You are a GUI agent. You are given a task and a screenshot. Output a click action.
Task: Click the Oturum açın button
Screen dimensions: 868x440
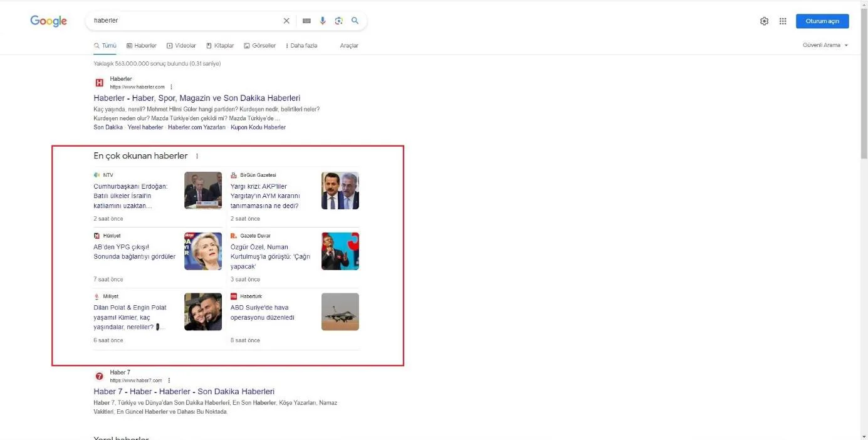point(822,21)
